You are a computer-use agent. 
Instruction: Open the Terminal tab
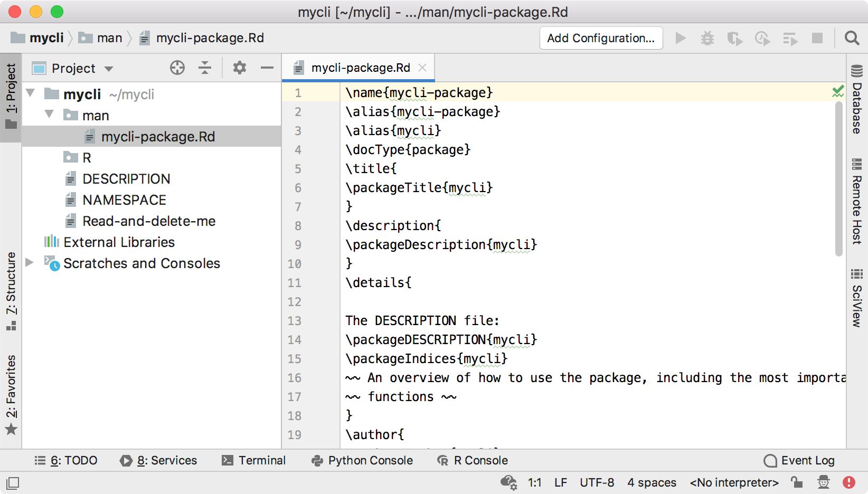tap(254, 460)
